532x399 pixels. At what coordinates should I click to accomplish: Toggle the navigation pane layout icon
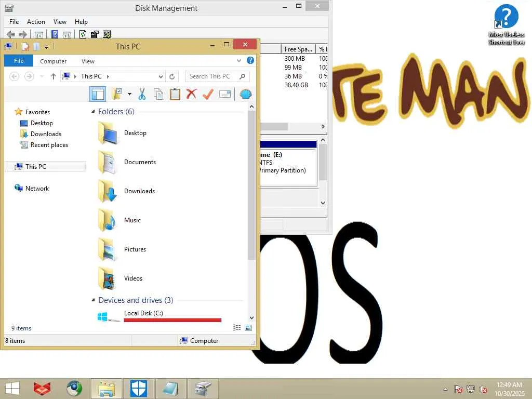(x=98, y=94)
